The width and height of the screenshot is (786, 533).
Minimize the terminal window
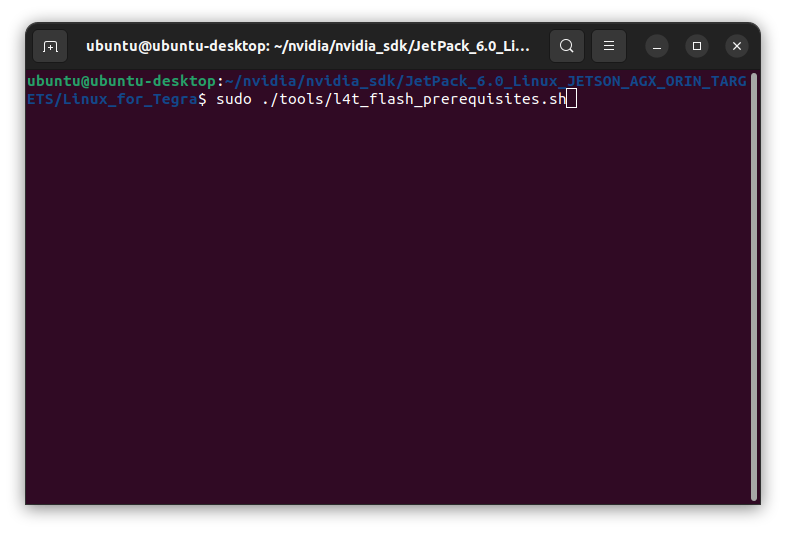pos(657,46)
